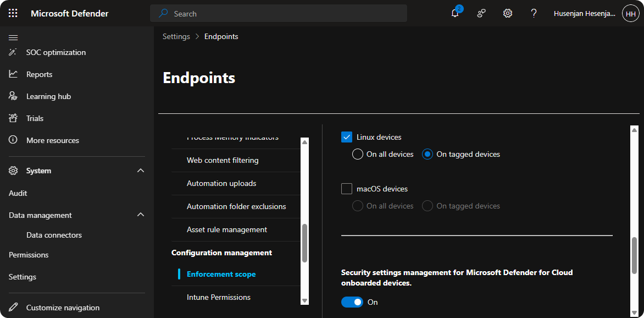This screenshot has height=318, width=644.
Task: Open the notifications bell icon
Action: coord(454,13)
